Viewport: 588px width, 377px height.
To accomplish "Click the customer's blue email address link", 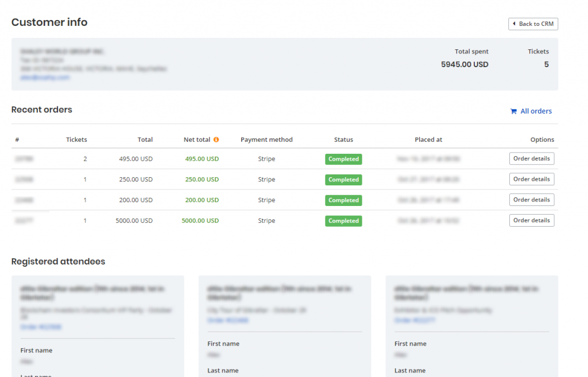I will point(45,77).
